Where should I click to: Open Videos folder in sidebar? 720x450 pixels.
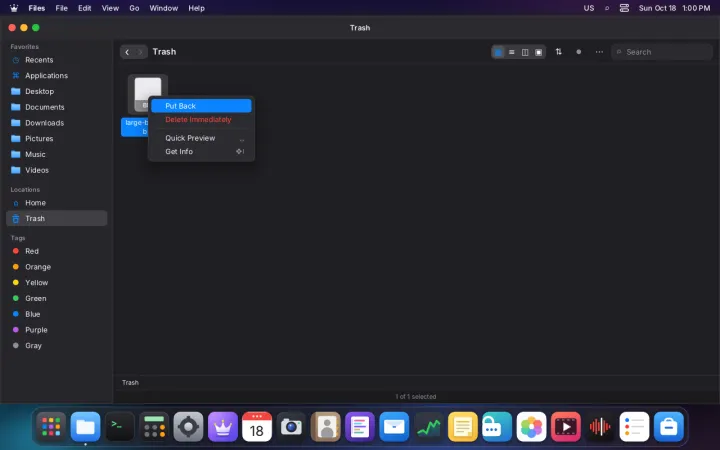pos(56,170)
